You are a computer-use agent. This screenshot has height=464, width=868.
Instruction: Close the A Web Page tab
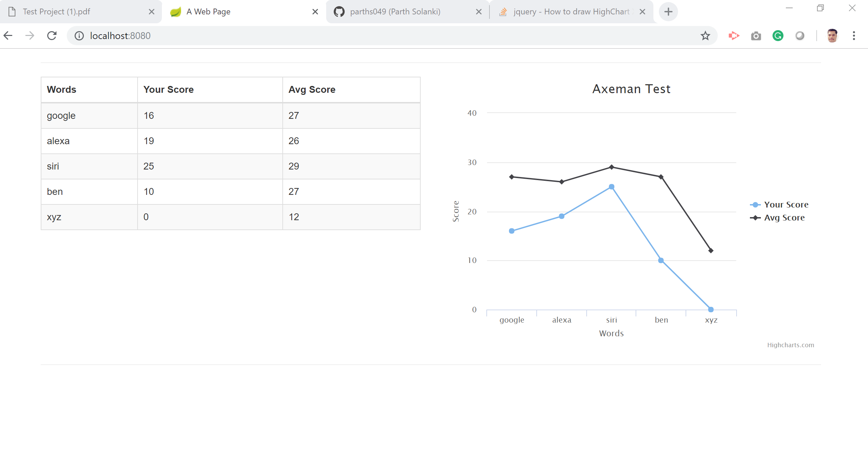coord(315,12)
